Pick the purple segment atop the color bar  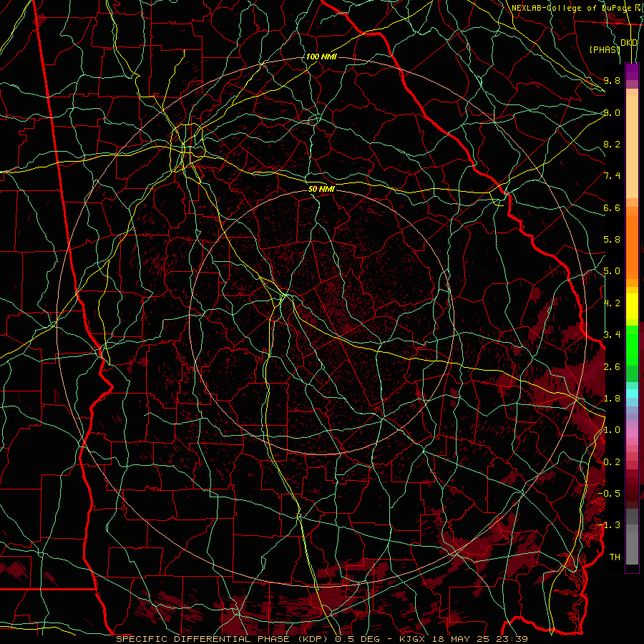point(632,72)
